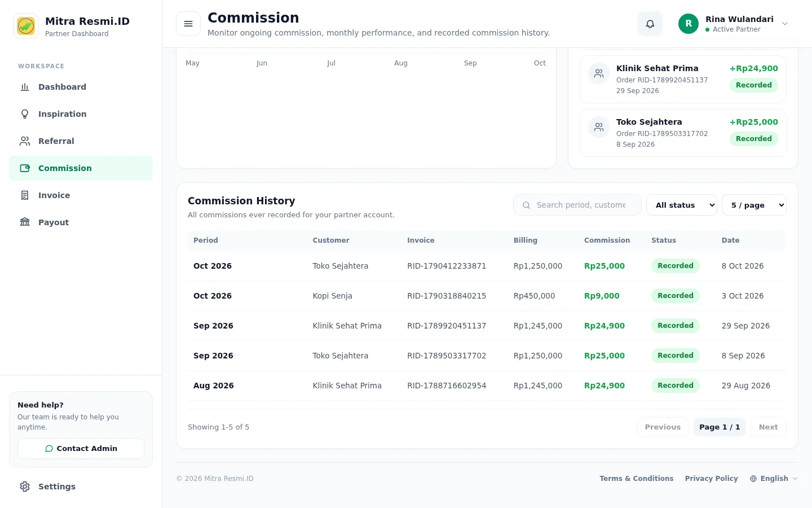The width and height of the screenshot is (812, 508).
Task: Click the Payout bank icon
Action: click(x=25, y=222)
